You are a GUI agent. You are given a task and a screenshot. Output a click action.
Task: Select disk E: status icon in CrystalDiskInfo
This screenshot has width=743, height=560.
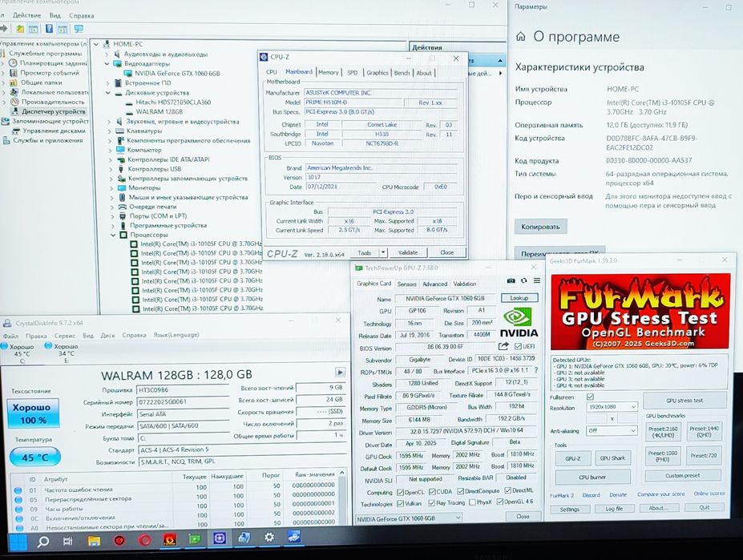point(48,346)
